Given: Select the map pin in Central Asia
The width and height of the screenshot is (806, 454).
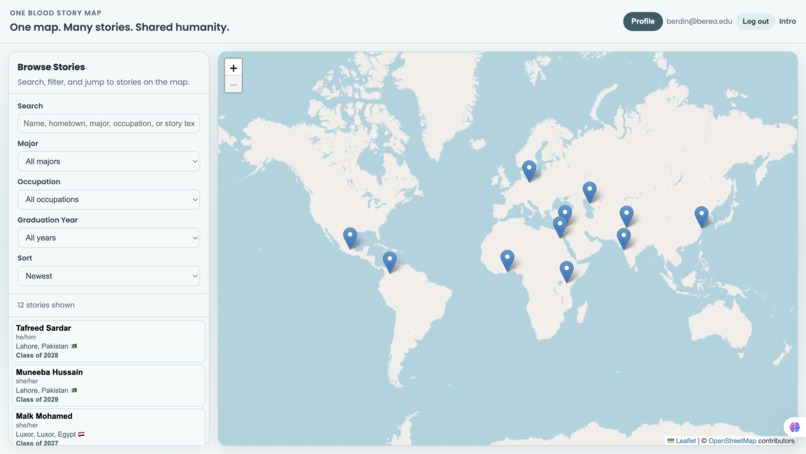Looking at the screenshot, I should pos(627,216).
